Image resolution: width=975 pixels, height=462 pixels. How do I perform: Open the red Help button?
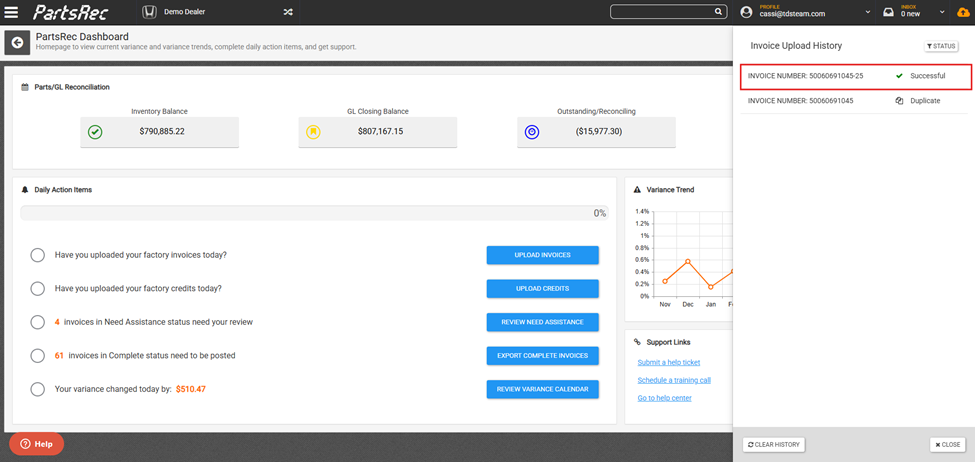pyautogui.click(x=36, y=444)
